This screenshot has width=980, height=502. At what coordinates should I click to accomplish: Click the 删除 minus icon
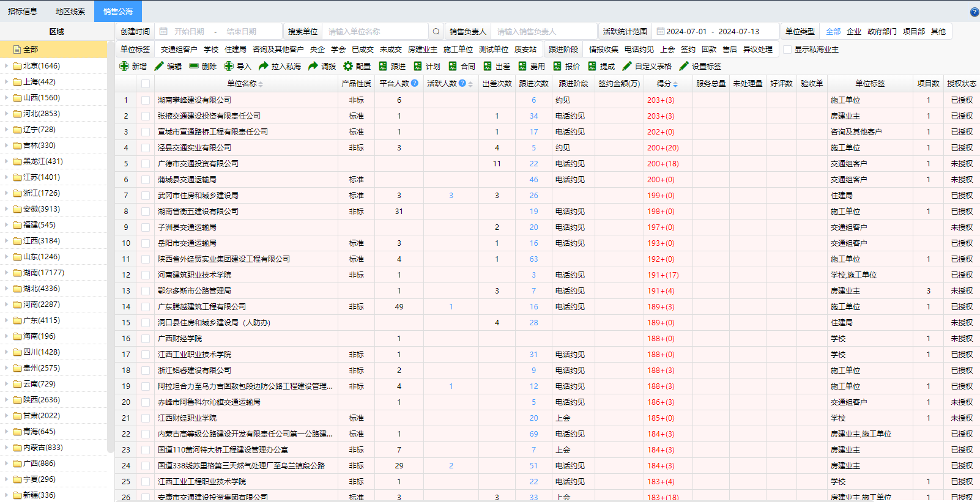[x=194, y=66]
